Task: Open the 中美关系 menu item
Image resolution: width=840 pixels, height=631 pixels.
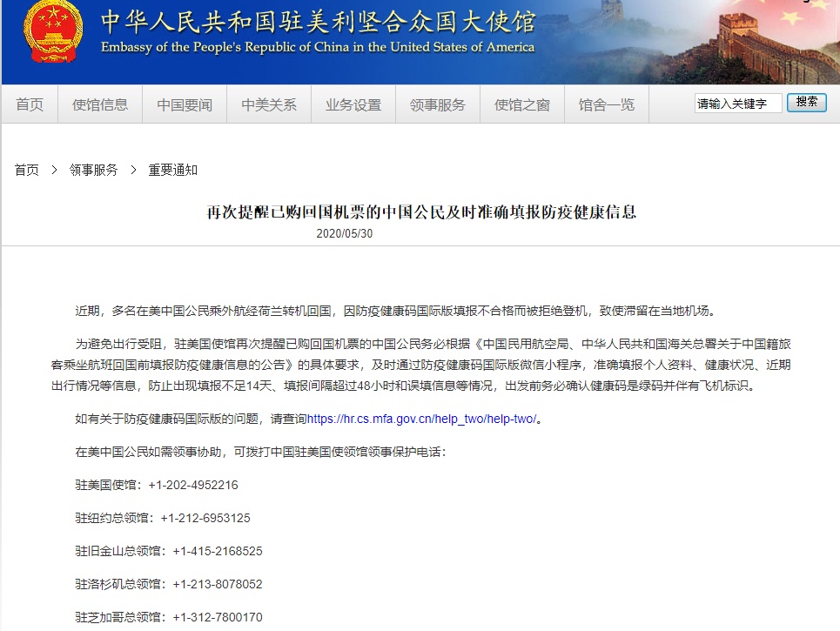Action: click(x=269, y=104)
